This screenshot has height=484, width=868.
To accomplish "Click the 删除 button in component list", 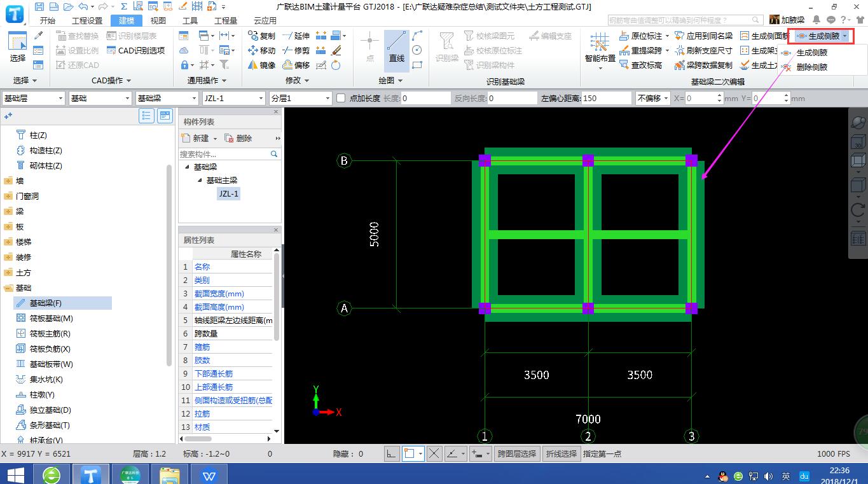I will pyautogui.click(x=238, y=138).
